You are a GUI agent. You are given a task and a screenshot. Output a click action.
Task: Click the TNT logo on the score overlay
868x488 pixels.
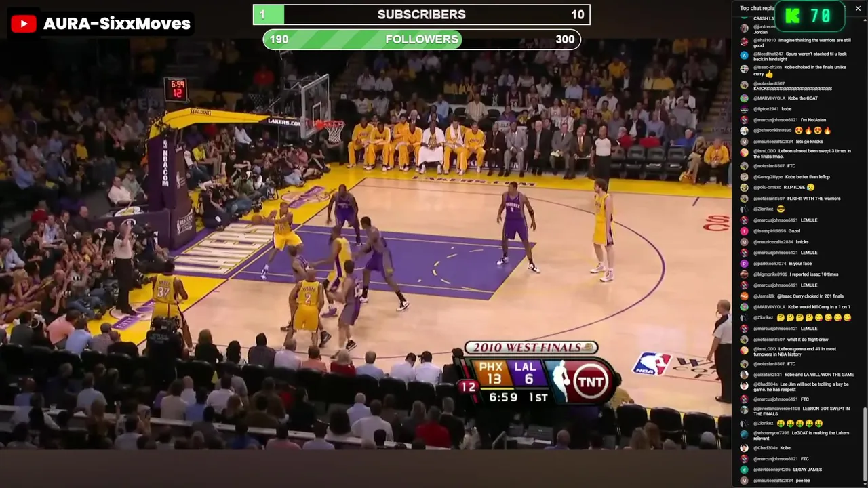tap(590, 382)
